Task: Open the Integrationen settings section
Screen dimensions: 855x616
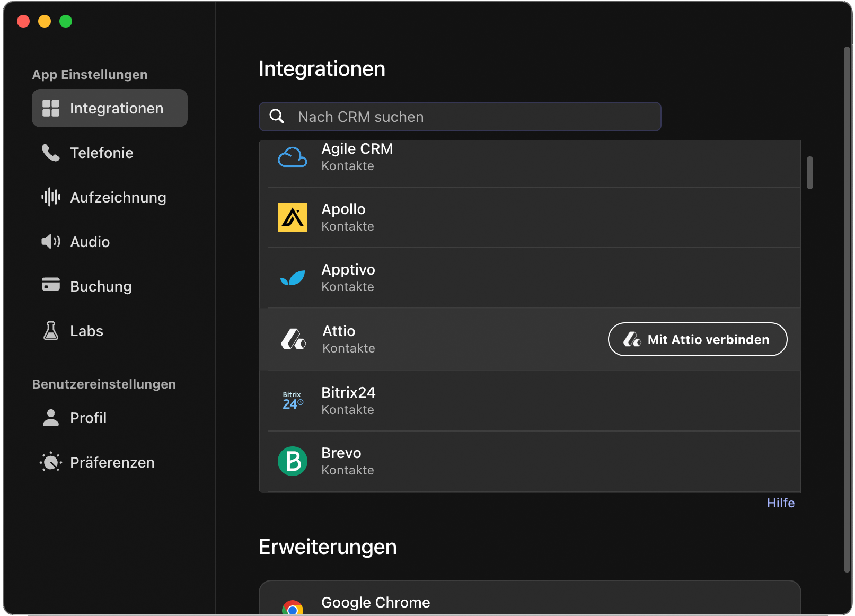Action: coord(110,108)
